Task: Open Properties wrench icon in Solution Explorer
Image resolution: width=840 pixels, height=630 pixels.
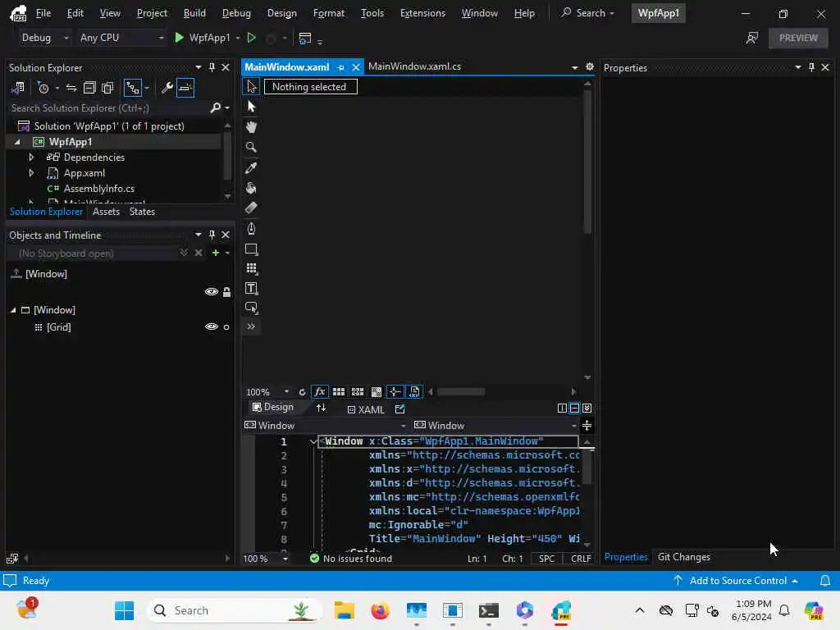Action: coord(167,88)
